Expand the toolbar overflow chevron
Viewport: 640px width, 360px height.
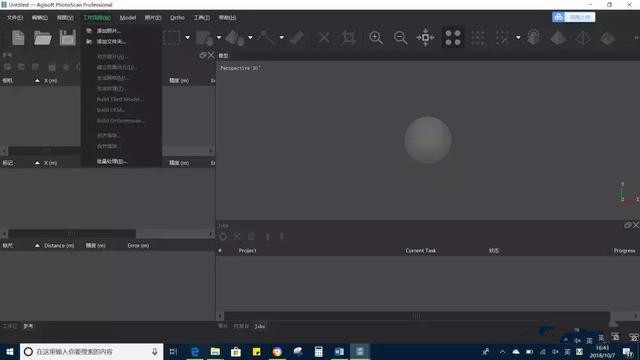coord(636,38)
